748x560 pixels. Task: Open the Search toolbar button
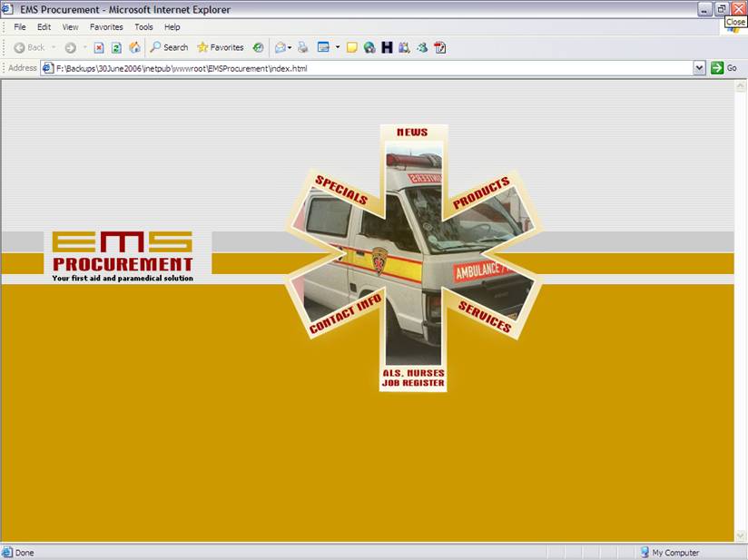170,47
